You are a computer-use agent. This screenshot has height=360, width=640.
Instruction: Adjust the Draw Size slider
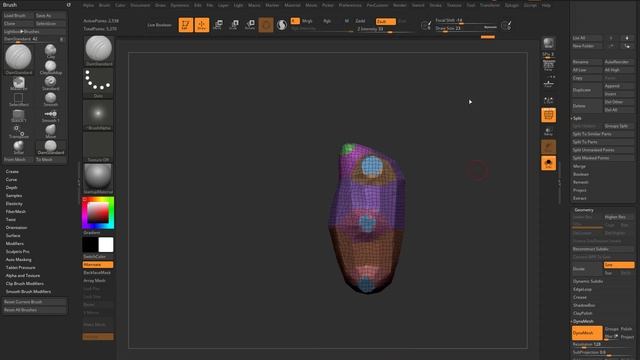point(467,29)
